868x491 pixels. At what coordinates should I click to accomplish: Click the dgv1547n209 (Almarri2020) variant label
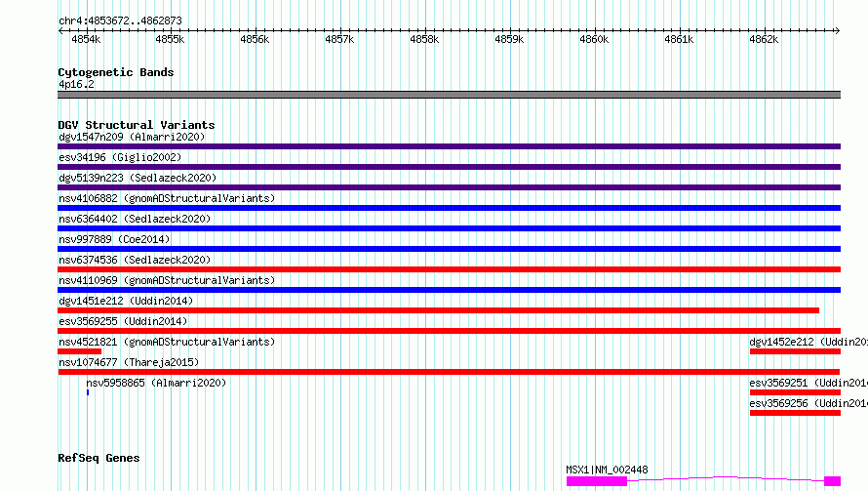click(x=132, y=137)
